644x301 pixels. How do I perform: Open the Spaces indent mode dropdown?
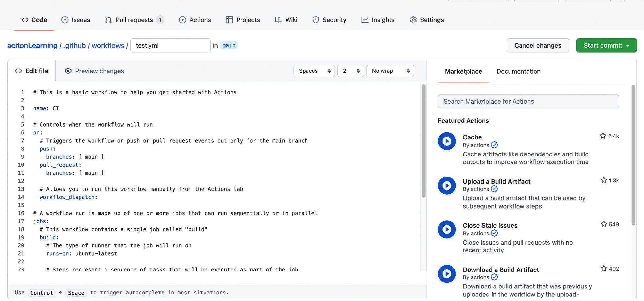pos(314,71)
